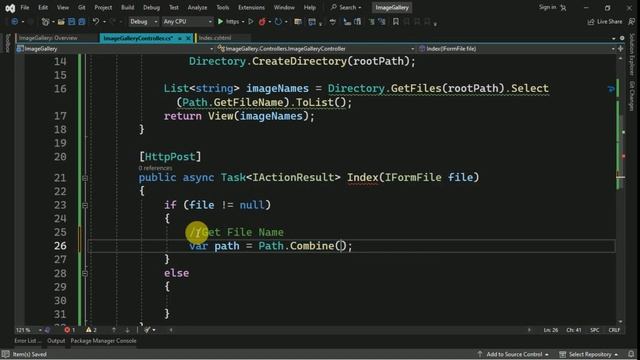Click the SPC indentation indicator

click(x=594, y=330)
